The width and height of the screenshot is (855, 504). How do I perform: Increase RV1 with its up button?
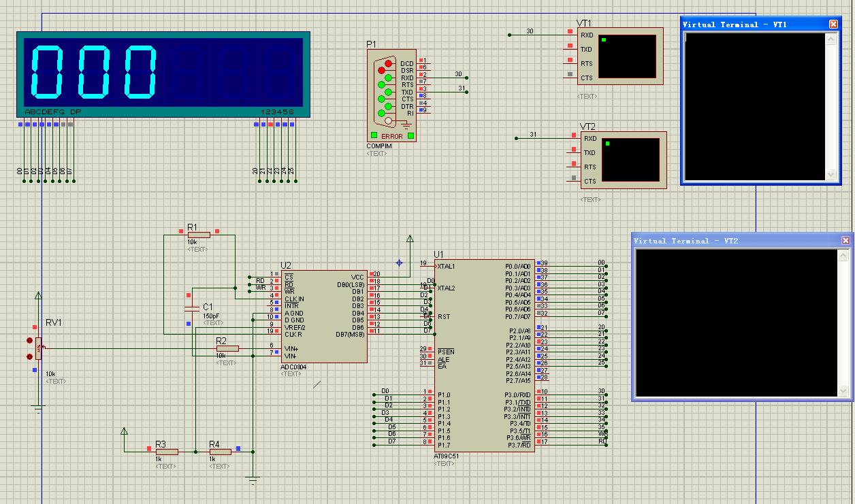point(29,340)
